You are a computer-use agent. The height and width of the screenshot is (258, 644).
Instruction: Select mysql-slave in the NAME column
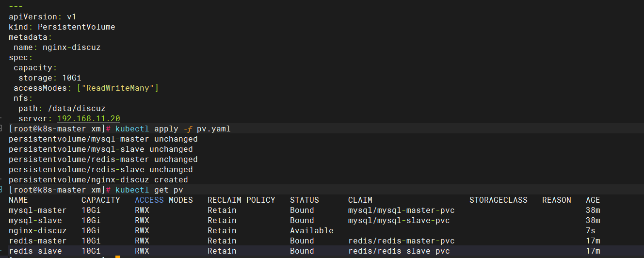pos(35,220)
